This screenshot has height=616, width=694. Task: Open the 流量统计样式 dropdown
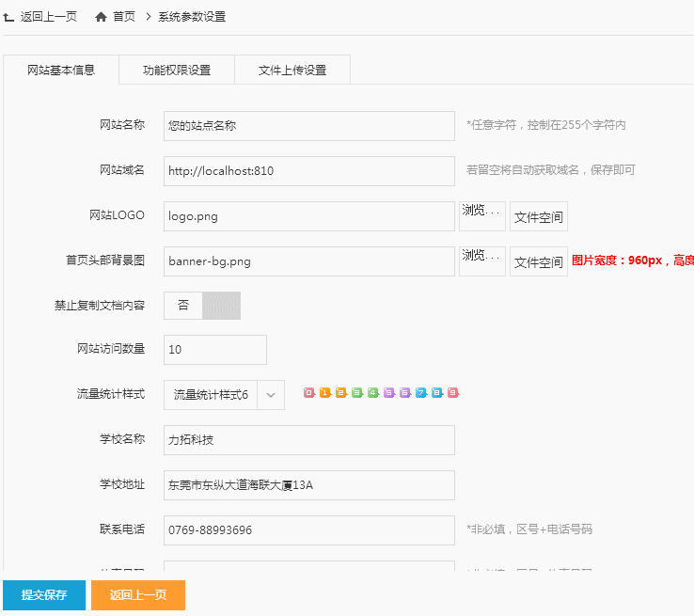[224, 396]
